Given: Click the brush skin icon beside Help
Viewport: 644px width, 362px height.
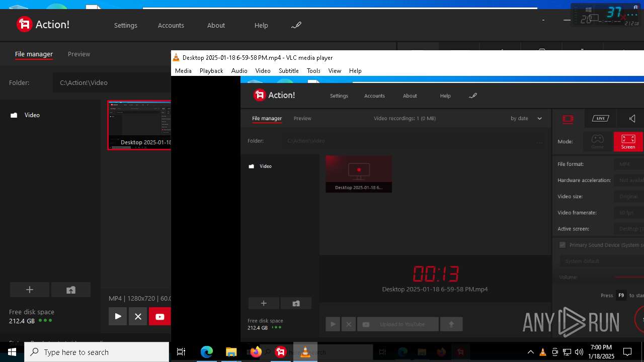Looking at the screenshot, I should click(296, 25).
